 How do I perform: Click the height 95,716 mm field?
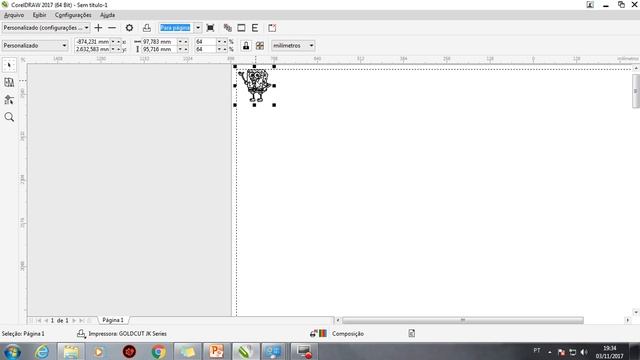159,49
